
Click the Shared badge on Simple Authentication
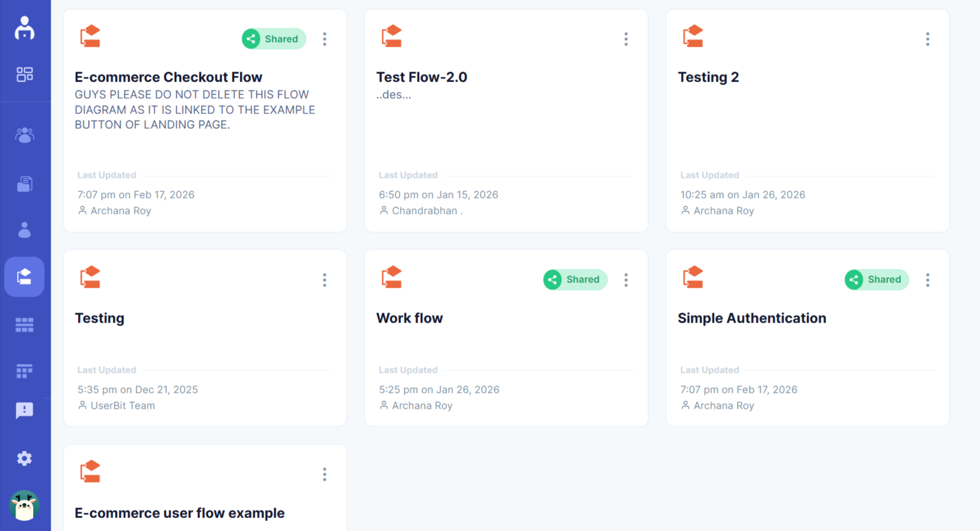877,280
